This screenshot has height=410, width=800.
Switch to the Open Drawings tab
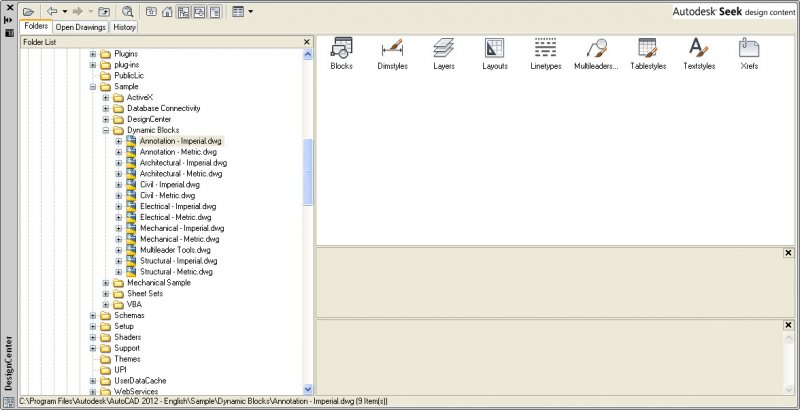click(80, 27)
